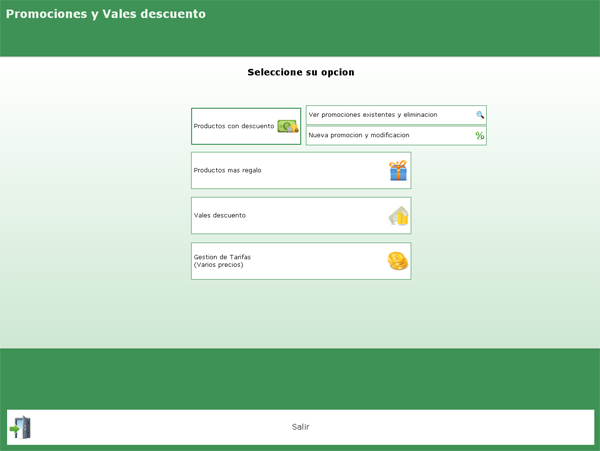This screenshot has width=600, height=451.
Task: Click the green band above the Salir button
Action: pos(300,378)
